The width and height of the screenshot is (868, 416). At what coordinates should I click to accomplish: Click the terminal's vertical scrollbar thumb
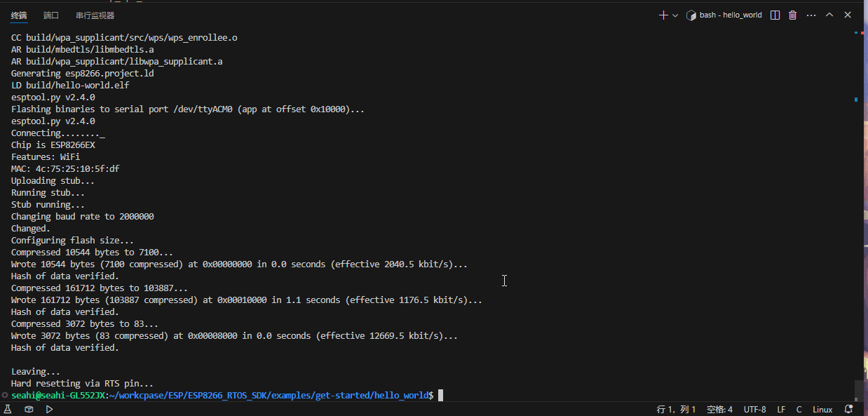click(859, 390)
